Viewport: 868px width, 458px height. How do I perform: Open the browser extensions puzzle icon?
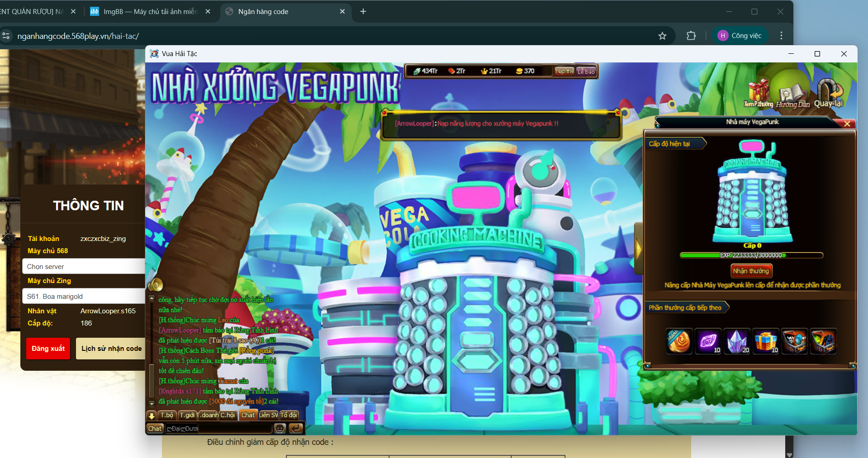point(691,36)
